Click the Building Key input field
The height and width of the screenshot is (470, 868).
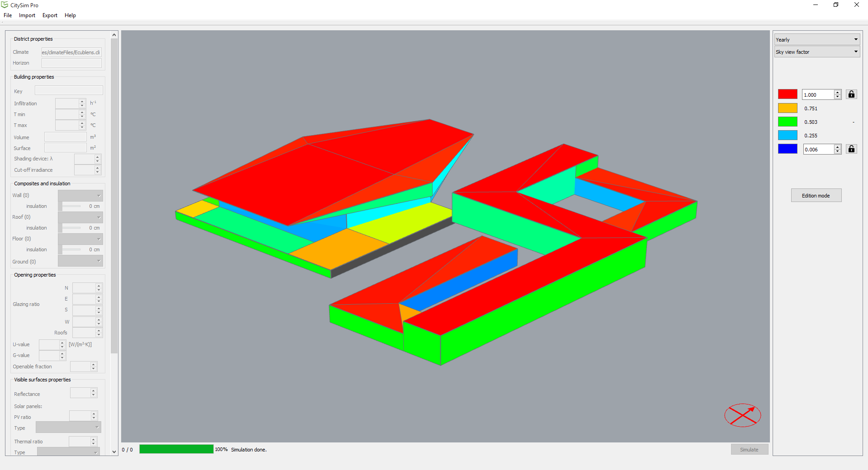coord(69,91)
